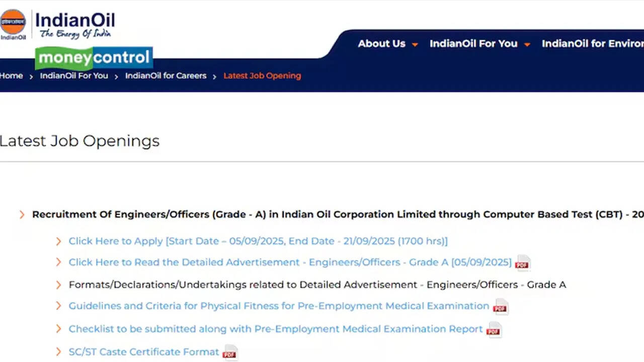This screenshot has width=644, height=362.
Task: Open PDF icon beside SC/ST Caste Certificate
Action: point(230,352)
